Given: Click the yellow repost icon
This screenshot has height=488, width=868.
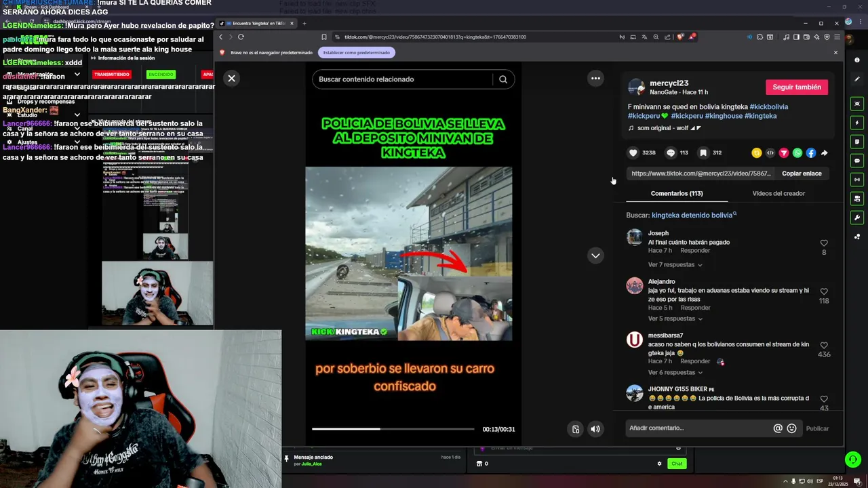Looking at the screenshot, I should (757, 152).
